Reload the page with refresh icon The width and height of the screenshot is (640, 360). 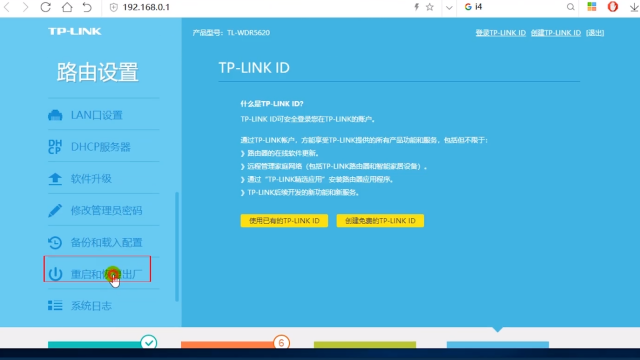point(45,7)
